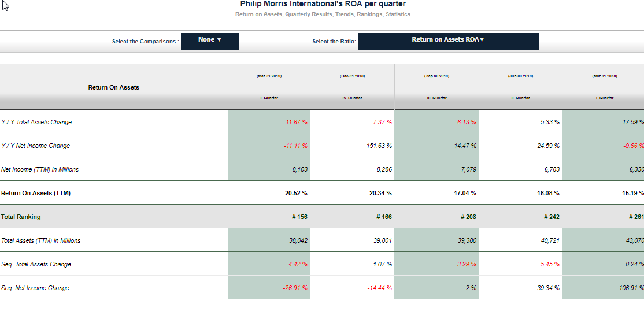Select the Return On Assets (TTM) row label
Viewport: 644px width, 319px height.
(x=36, y=194)
